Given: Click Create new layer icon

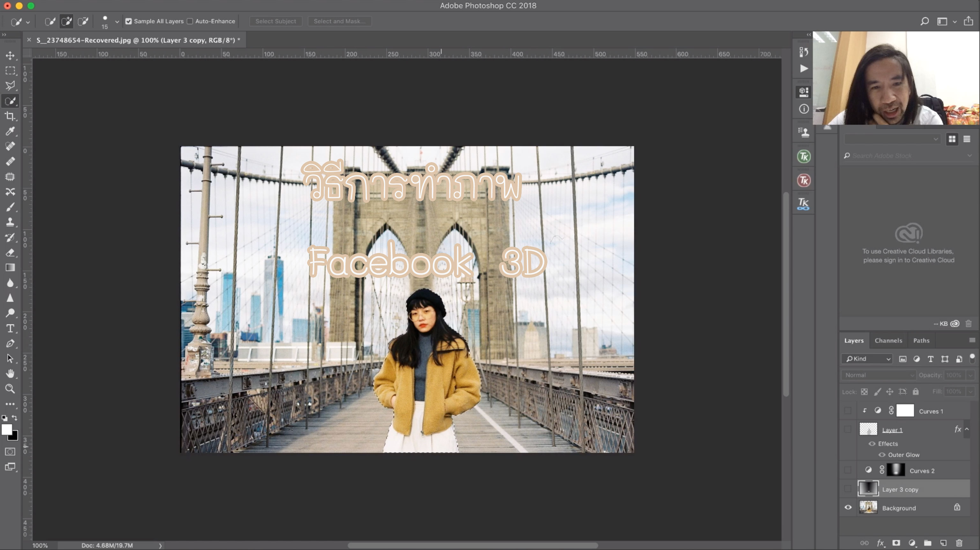Looking at the screenshot, I should tap(944, 543).
